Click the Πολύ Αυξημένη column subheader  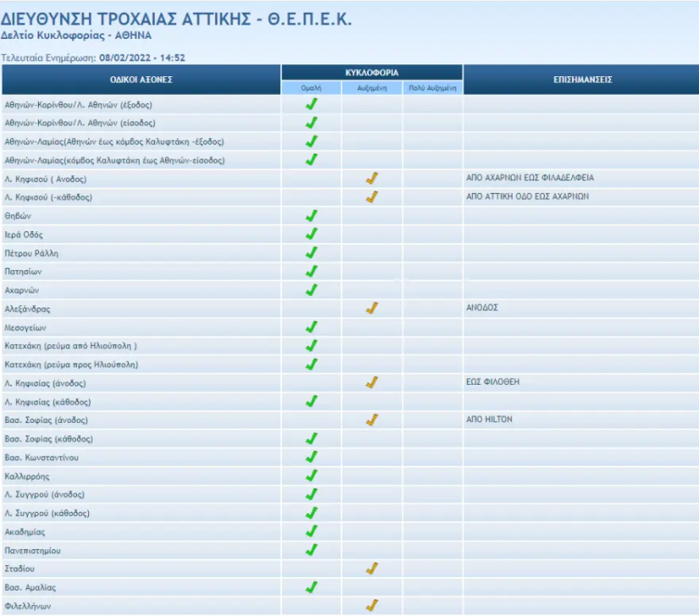click(x=432, y=87)
